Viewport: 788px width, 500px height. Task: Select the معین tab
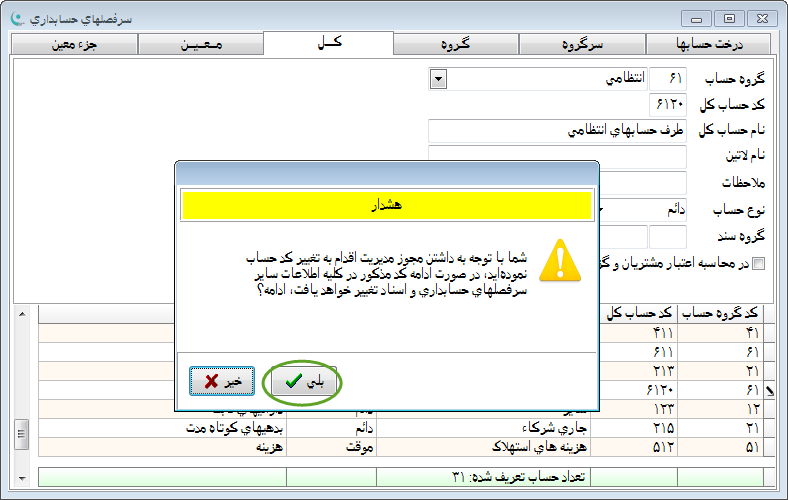[x=200, y=44]
